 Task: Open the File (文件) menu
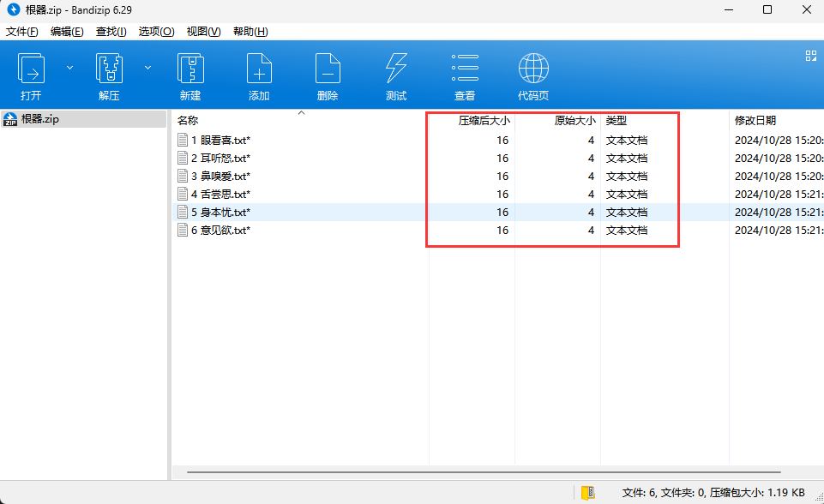click(22, 32)
